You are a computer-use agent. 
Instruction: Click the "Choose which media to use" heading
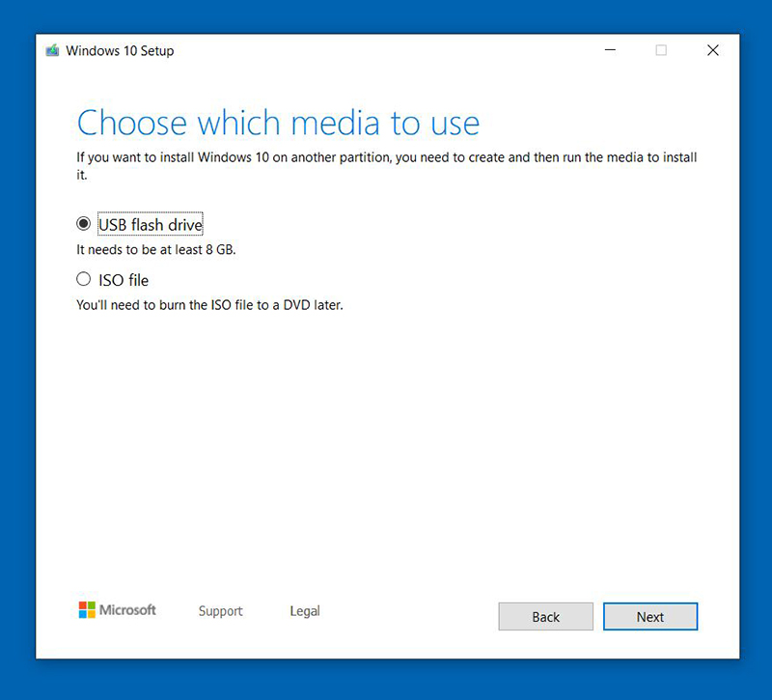click(278, 124)
